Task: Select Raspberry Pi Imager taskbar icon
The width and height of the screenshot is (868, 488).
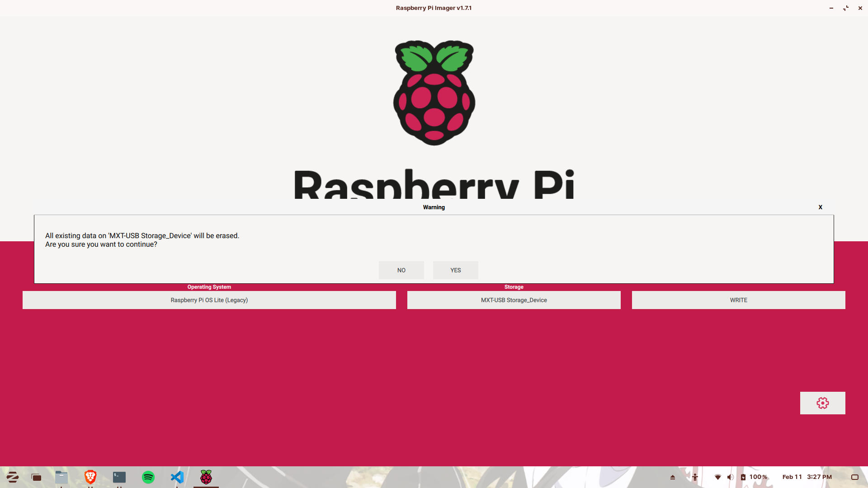Action: tap(206, 477)
